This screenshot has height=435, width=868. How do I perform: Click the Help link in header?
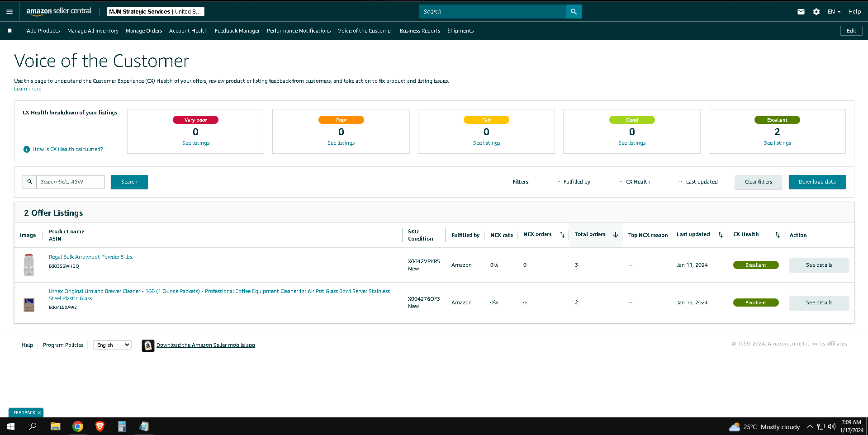pyautogui.click(x=854, y=12)
